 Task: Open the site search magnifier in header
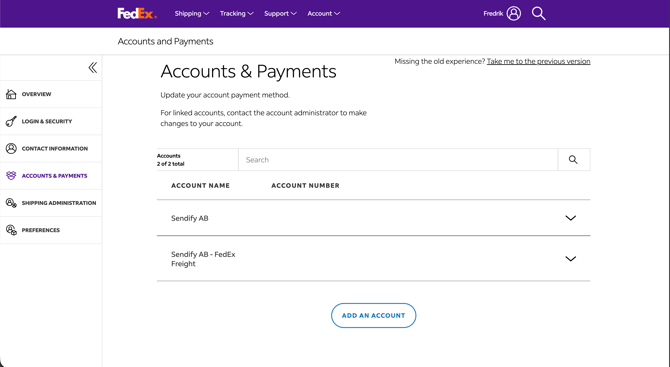tap(538, 14)
